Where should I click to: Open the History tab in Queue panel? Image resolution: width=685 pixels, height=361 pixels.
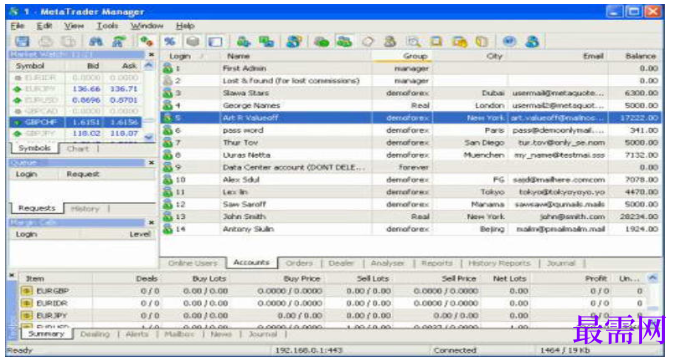coord(85,209)
